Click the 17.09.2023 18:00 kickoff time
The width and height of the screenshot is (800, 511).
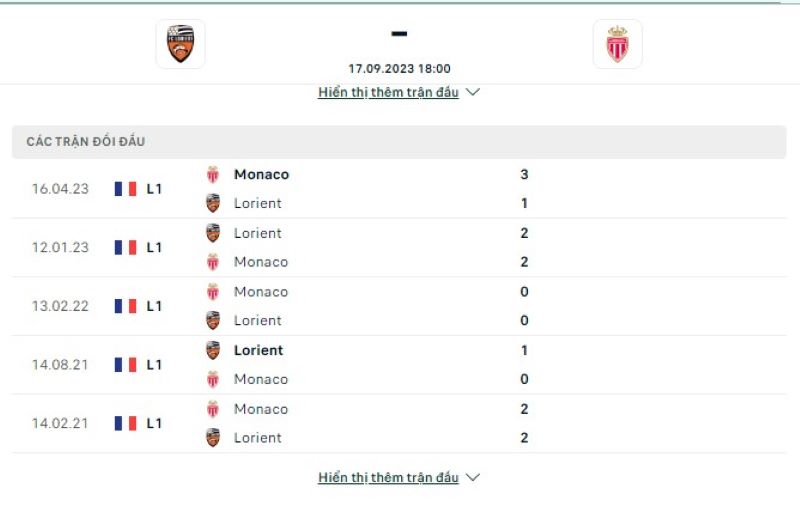point(399,69)
